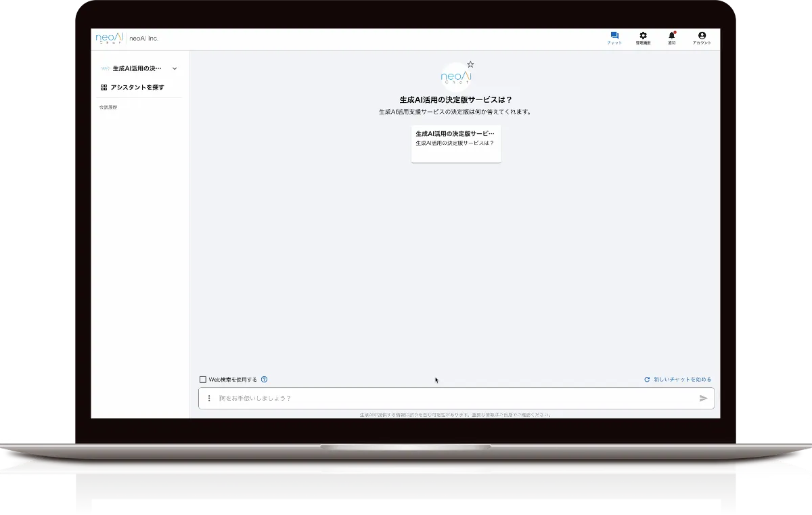Open the 通知 notification bell icon
The height and width of the screenshot is (515, 812).
[x=671, y=35]
